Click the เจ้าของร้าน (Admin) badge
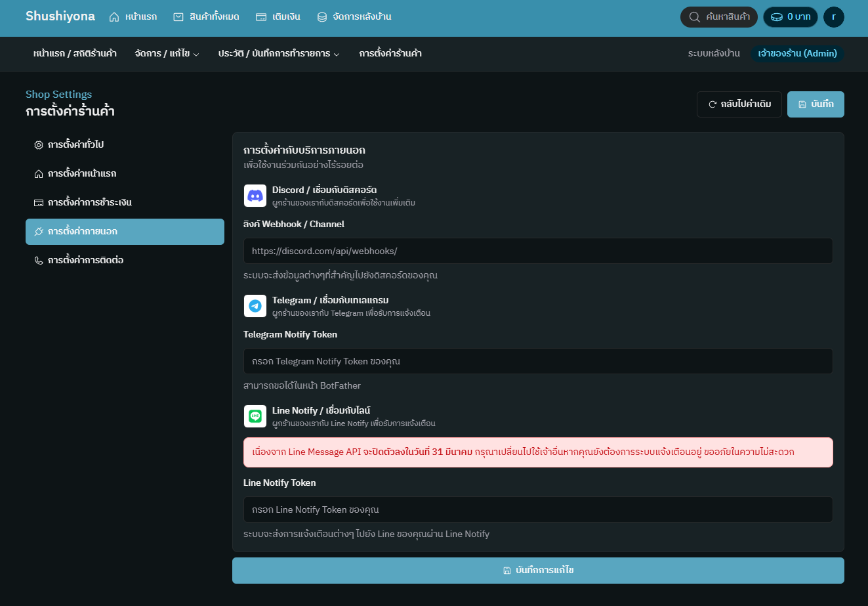Viewport: 868px width, 606px height. click(797, 54)
